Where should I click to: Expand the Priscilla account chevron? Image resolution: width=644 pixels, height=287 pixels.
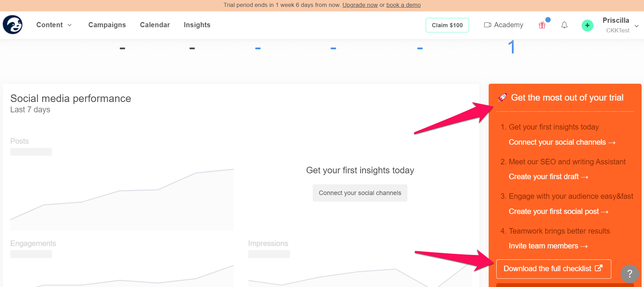point(636,26)
